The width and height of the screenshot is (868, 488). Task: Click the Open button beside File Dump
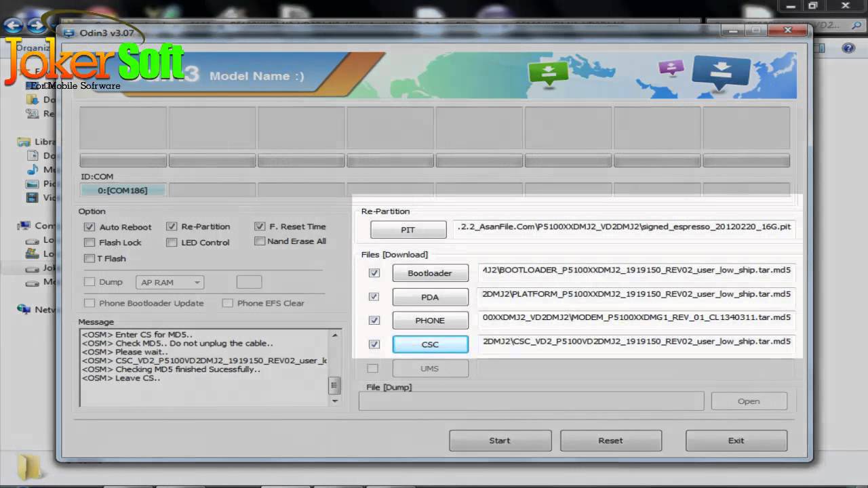(x=749, y=401)
